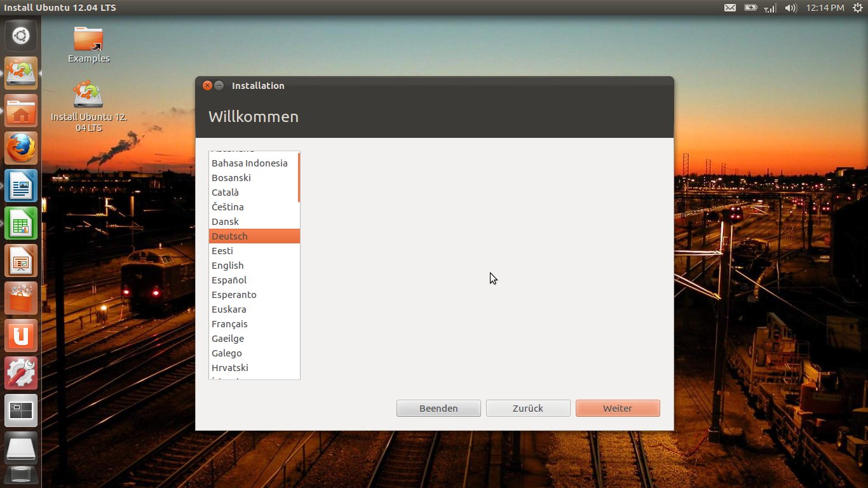The image size is (868, 488).
Task: Open the Trash in launcher
Action: pyautogui.click(x=21, y=476)
